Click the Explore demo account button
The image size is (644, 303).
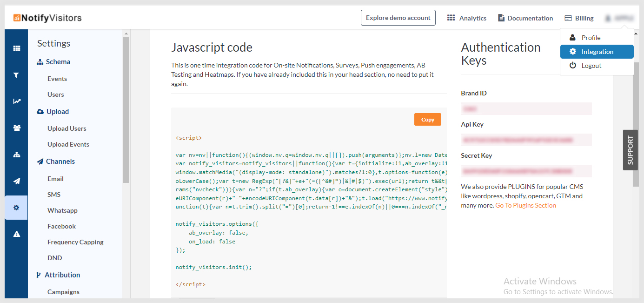coord(398,18)
